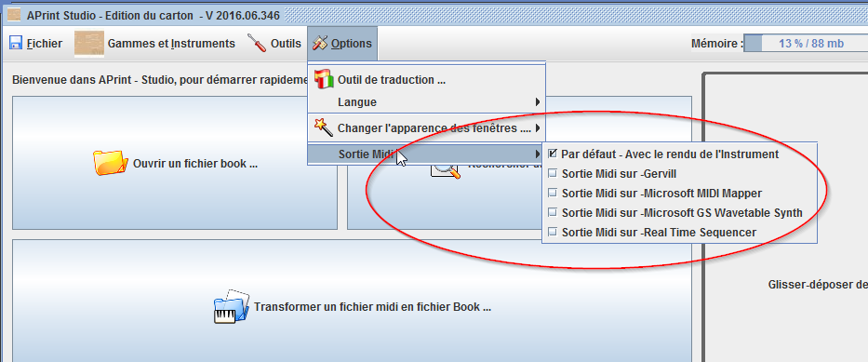This screenshot has height=362, width=868.
Task: Click the Gammes et Instruments thumbnail icon
Action: [x=89, y=44]
